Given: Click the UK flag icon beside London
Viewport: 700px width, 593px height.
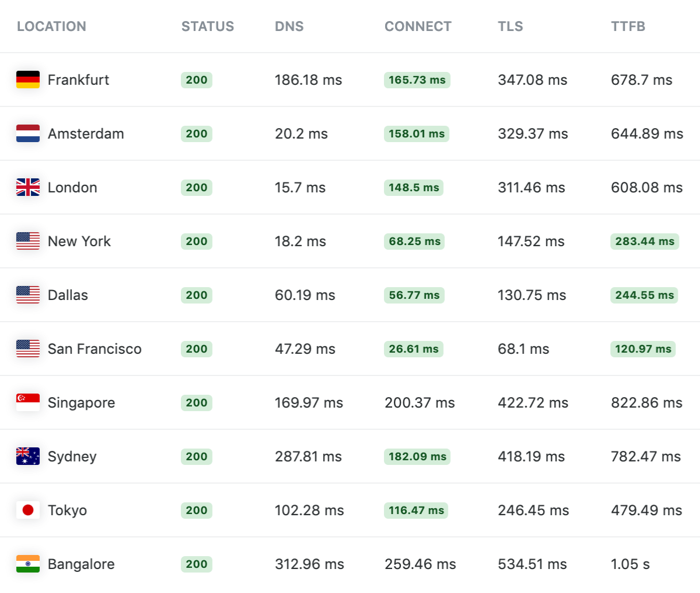Looking at the screenshot, I should 28,188.
